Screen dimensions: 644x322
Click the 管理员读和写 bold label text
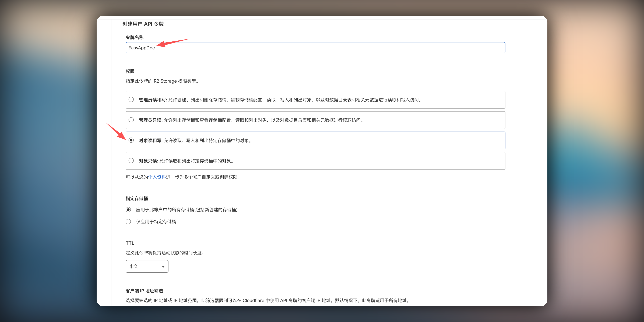tap(153, 100)
